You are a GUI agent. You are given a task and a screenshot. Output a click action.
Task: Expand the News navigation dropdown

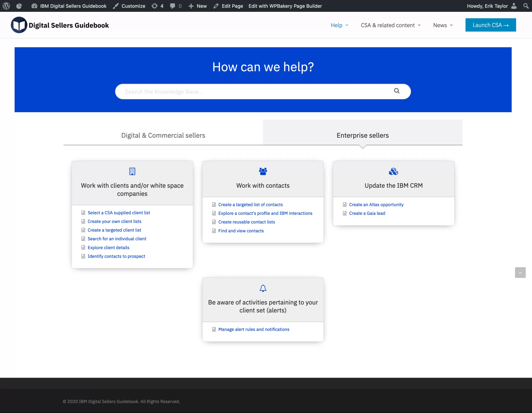click(x=443, y=25)
